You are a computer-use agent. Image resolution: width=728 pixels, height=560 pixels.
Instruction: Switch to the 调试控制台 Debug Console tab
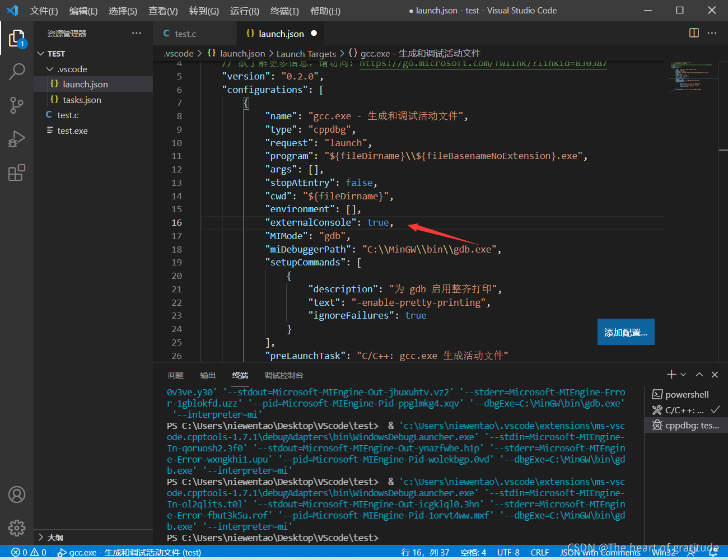click(283, 375)
